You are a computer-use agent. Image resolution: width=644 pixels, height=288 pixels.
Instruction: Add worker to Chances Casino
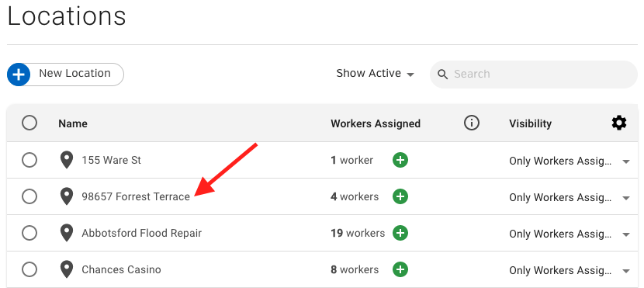400,269
